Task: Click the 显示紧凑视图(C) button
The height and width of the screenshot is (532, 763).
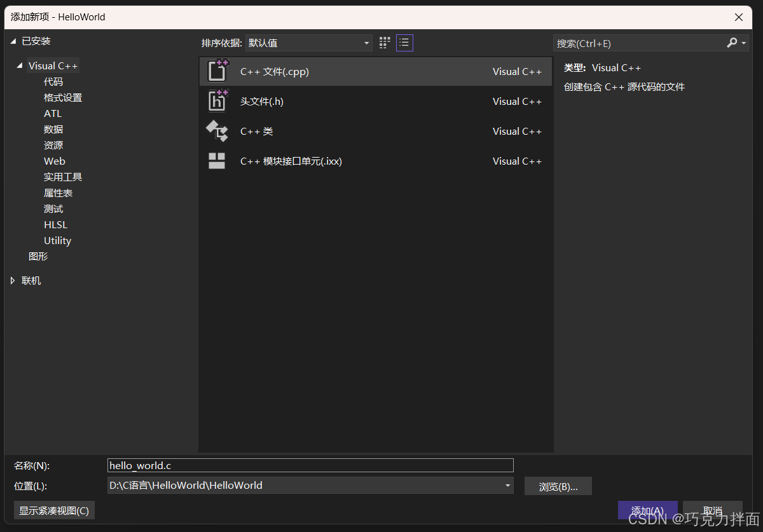Action: click(x=54, y=510)
